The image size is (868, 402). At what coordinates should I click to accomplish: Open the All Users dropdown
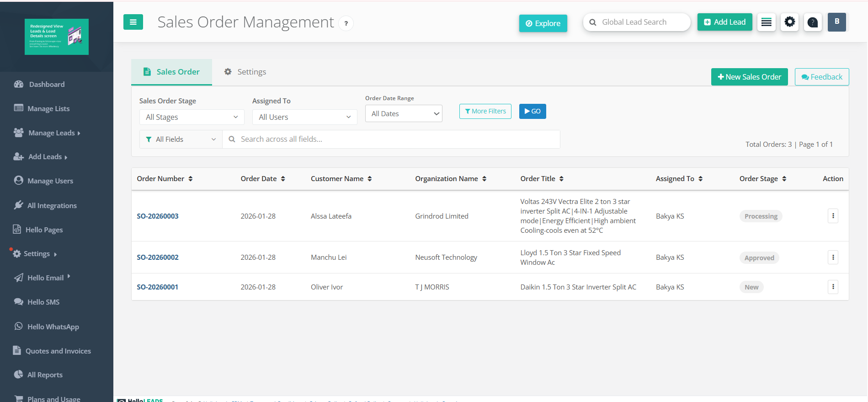[304, 117]
